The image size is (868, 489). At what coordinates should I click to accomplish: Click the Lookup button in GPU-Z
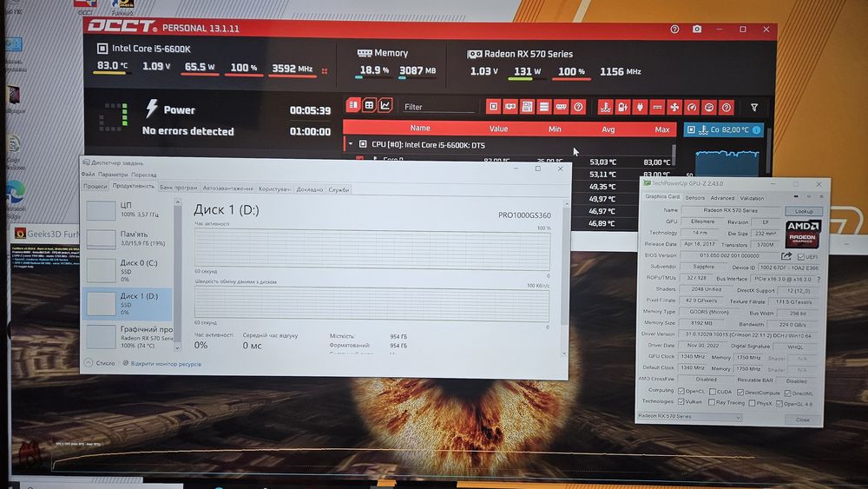pyautogui.click(x=804, y=211)
